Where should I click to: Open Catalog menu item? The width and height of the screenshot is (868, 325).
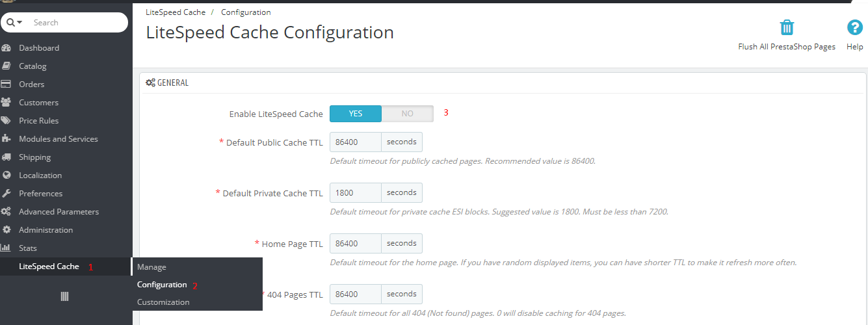click(33, 66)
